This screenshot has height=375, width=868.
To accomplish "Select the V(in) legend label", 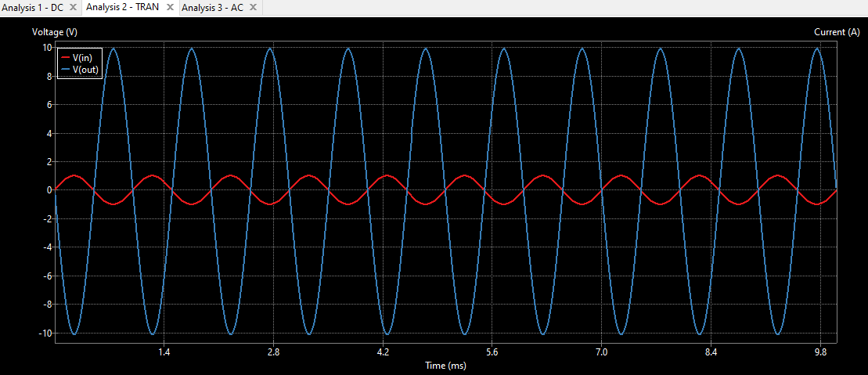I will [85, 58].
